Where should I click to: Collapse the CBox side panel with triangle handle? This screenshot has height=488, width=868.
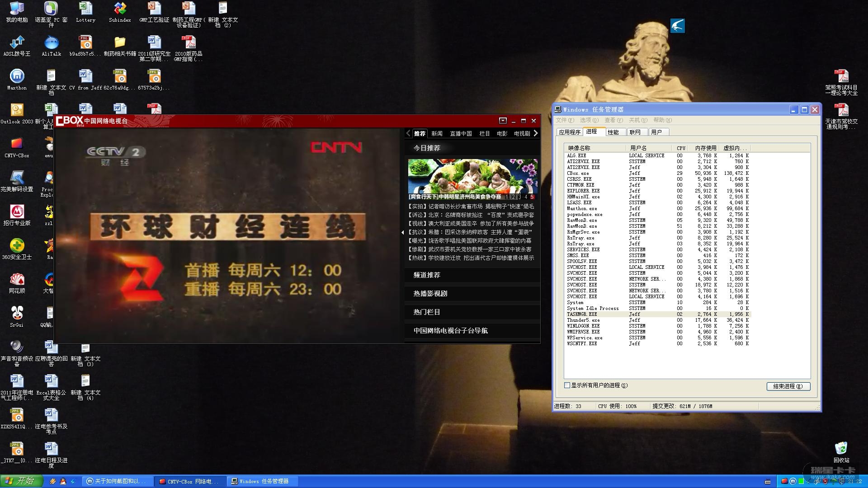[x=402, y=232]
